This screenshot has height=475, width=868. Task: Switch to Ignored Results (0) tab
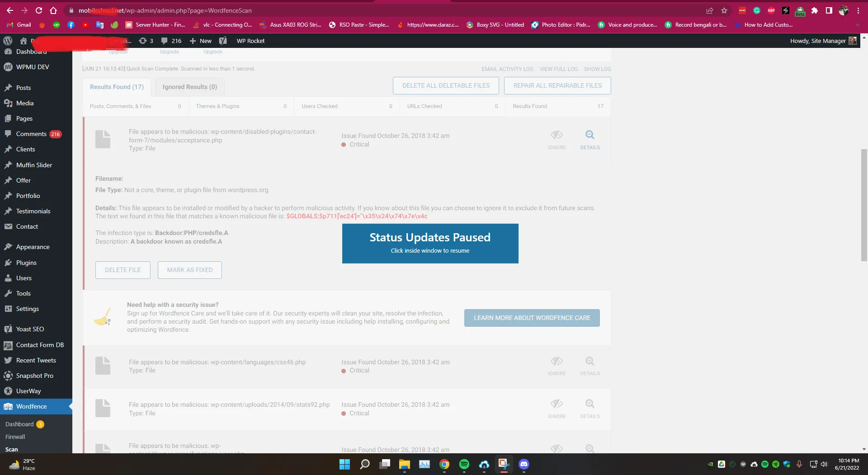(x=190, y=87)
